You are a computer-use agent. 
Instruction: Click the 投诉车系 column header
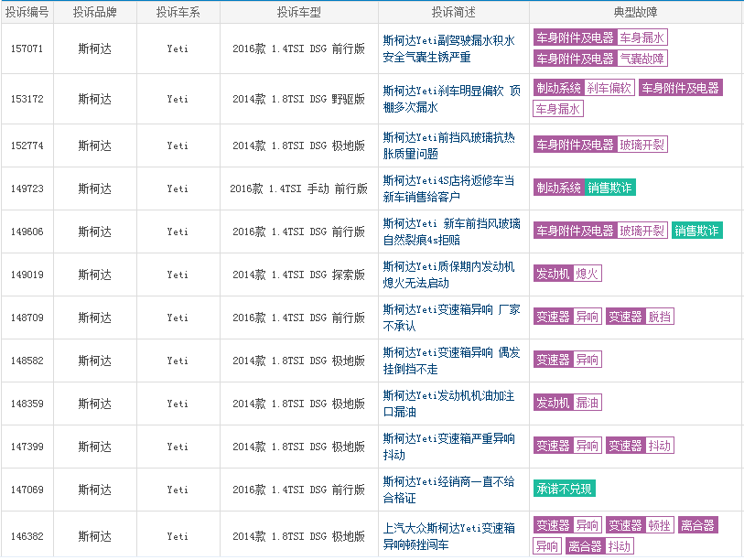point(178,12)
